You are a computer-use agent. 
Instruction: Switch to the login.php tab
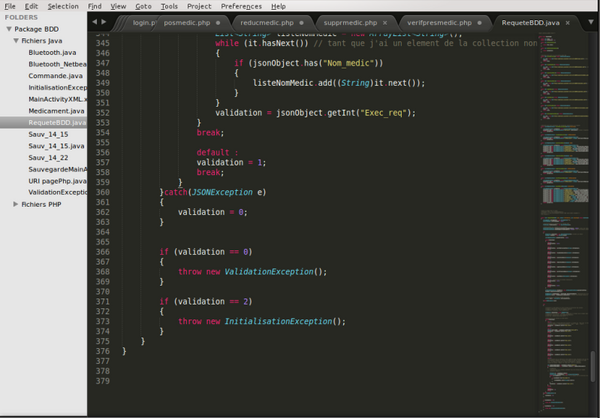[144, 21]
